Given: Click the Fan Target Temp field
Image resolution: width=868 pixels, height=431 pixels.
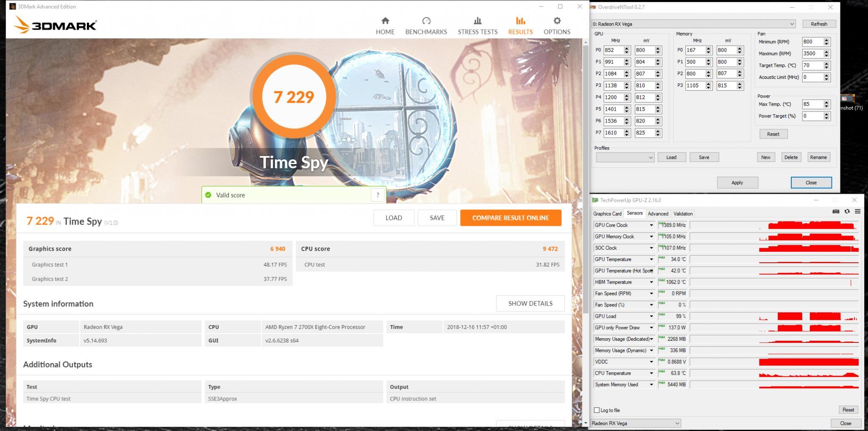Looking at the screenshot, I should coord(812,65).
